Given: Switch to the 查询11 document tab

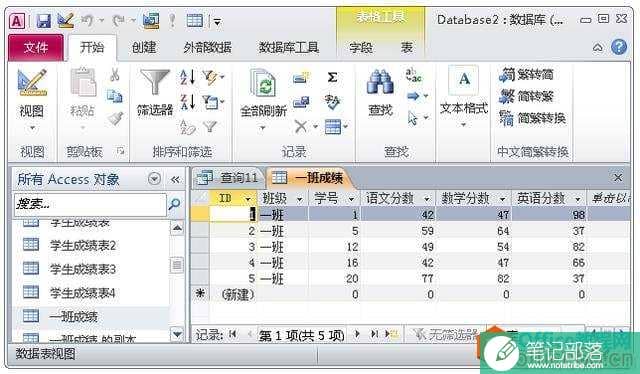Looking at the screenshot, I should click(228, 178).
